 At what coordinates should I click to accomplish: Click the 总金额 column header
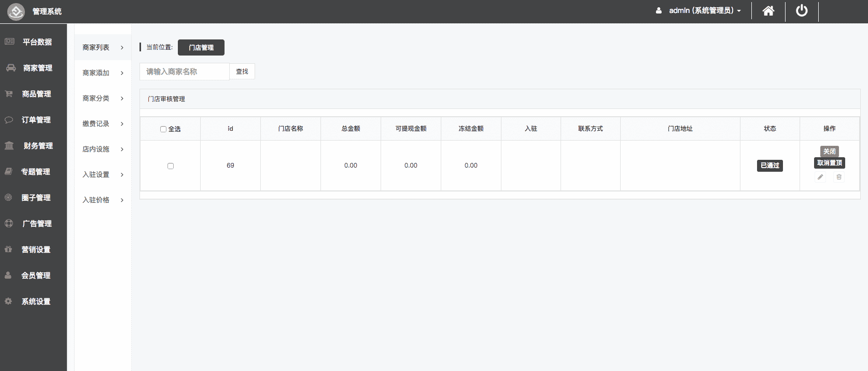[351, 129]
